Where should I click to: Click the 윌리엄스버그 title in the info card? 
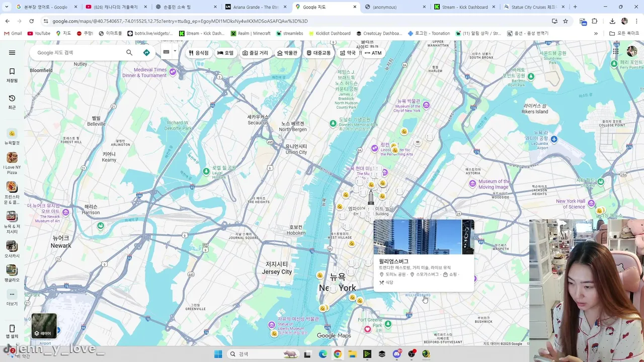394,261
